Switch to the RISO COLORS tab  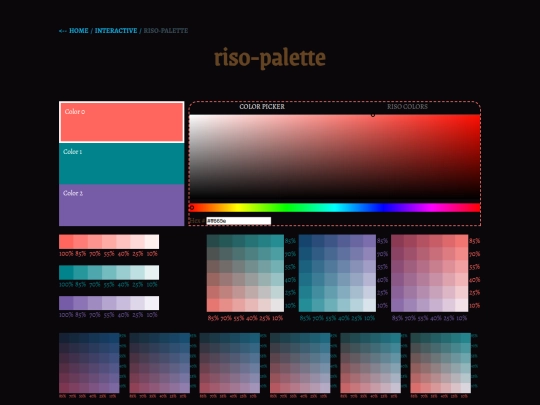407,107
